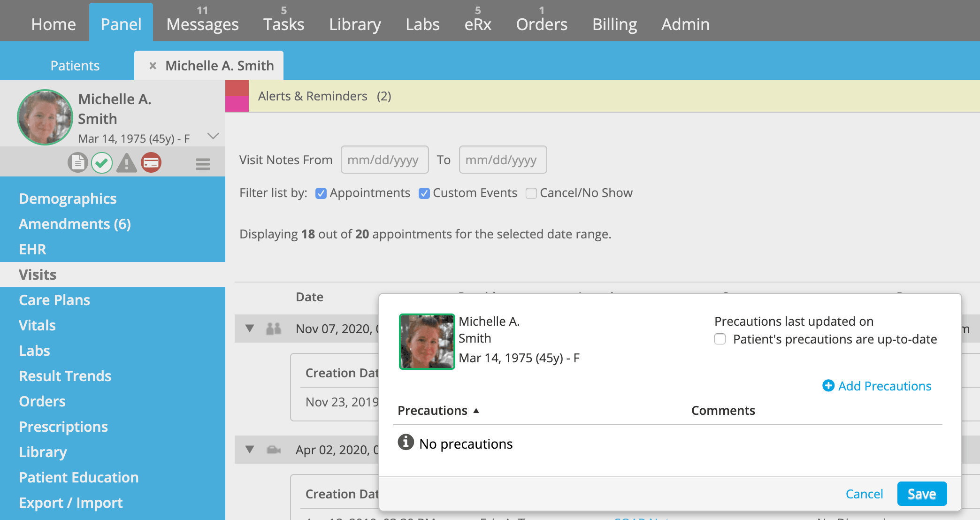Click the Visit Notes From date field
The width and height of the screenshot is (980, 520).
tap(384, 160)
